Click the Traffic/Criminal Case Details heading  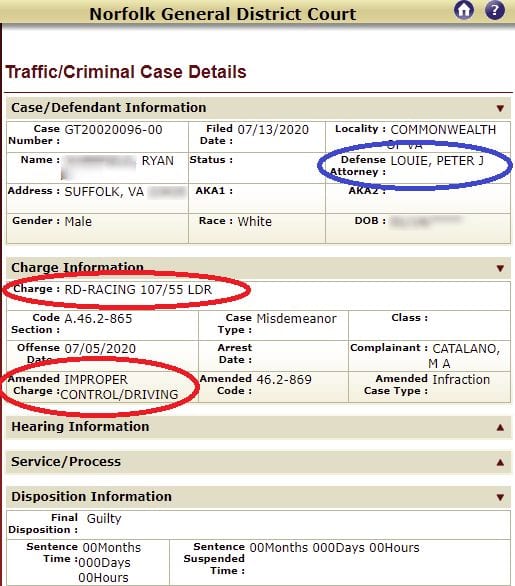point(126,72)
